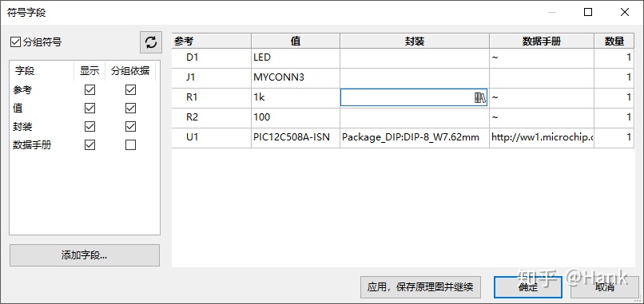Select the LED value cell
644x304 pixels.
click(x=296, y=57)
